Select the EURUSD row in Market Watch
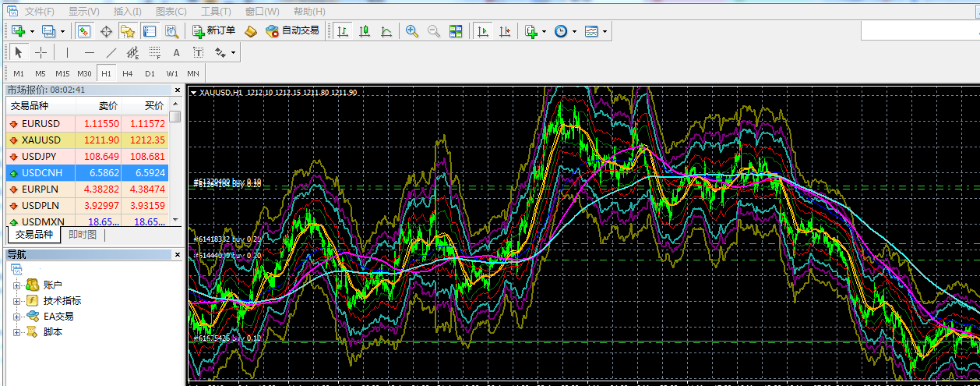 point(86,123)
